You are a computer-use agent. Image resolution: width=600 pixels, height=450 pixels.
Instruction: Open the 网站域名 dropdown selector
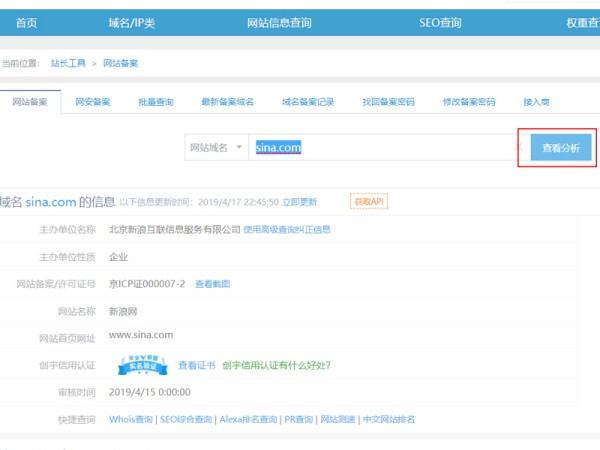[216, 148]
